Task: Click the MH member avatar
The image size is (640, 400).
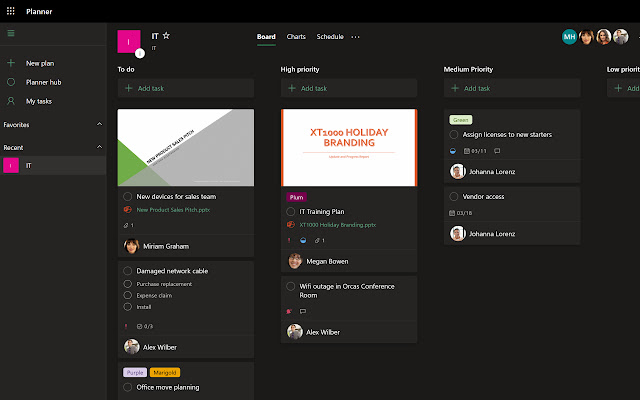Action: (569, 37)
